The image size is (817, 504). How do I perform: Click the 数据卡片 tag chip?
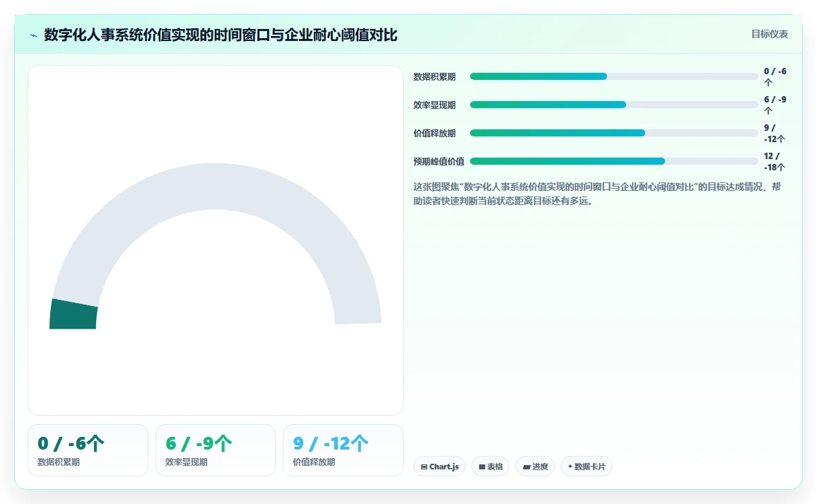(586, 467)
